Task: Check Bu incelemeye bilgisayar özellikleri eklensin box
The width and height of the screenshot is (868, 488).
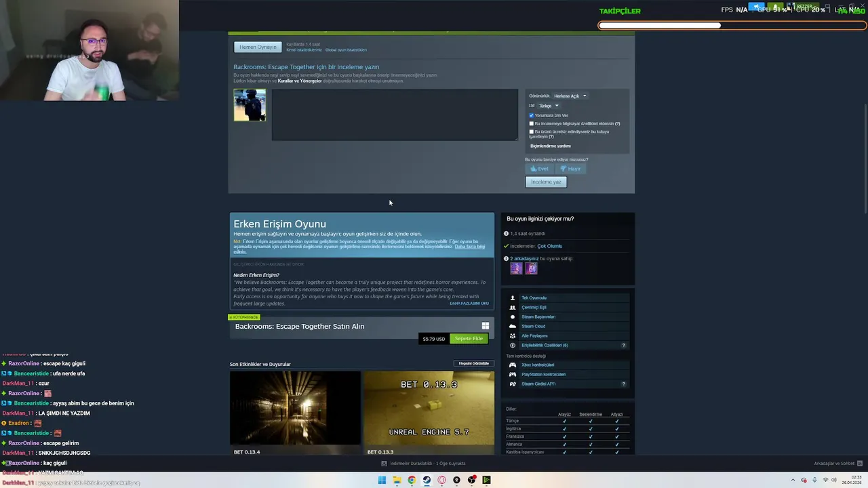Action: (x=531, y=123)
